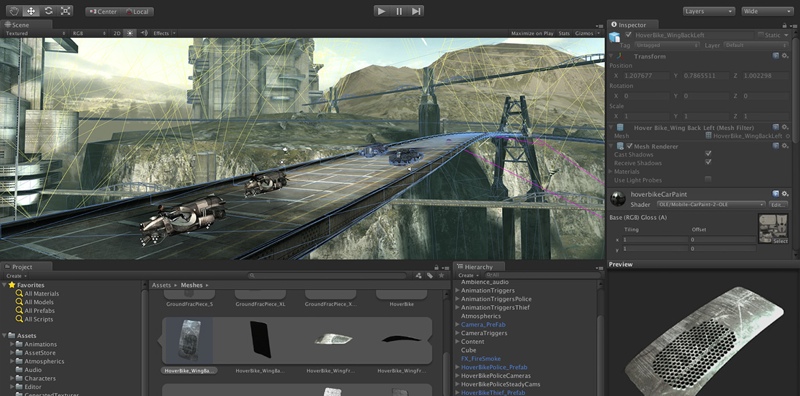
Task: Click the shader Edit button
Action: pyautogui.click(x=778, y=205)
